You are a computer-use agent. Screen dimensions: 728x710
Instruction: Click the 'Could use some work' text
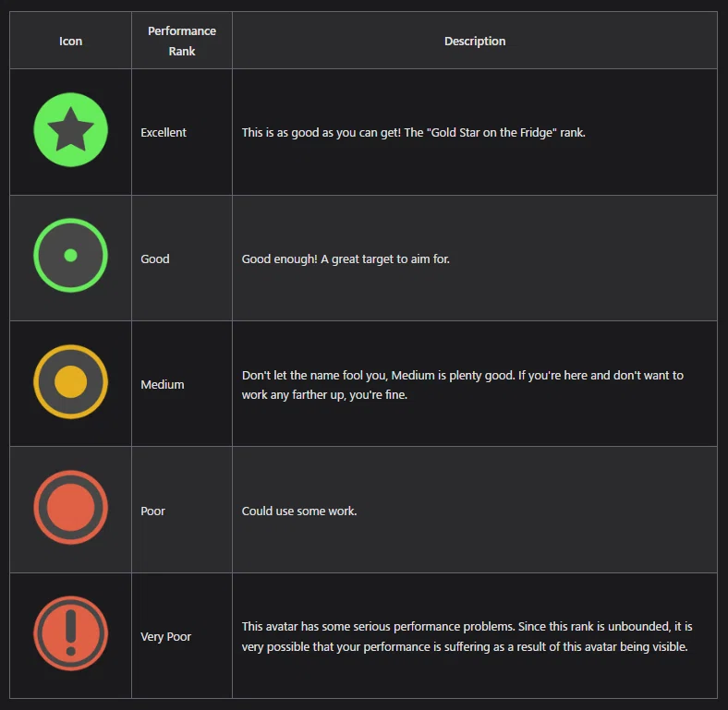(x=299, y=511)
